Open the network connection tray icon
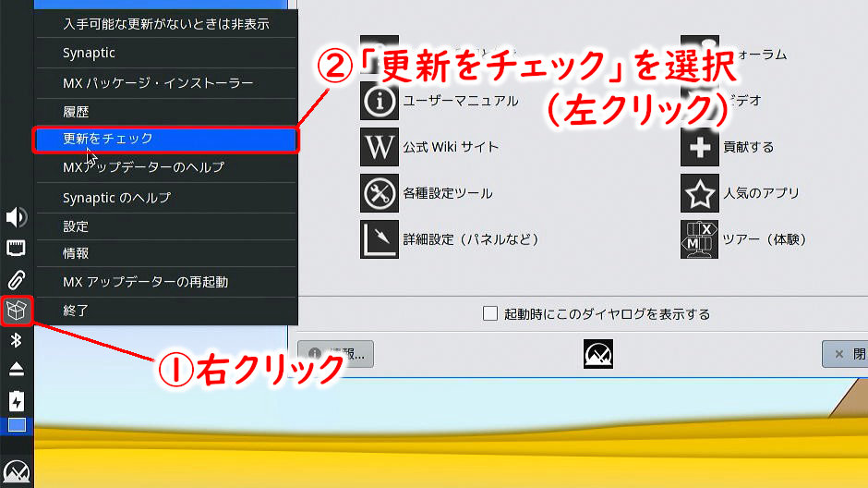The image size is (868, 488). point(16,248)
